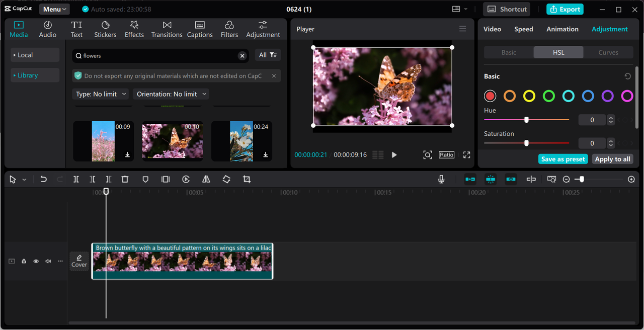This screenshot has width=644, height=330.
Task: Zoom in the timeline with plus icon
Action: click(631, 179)
